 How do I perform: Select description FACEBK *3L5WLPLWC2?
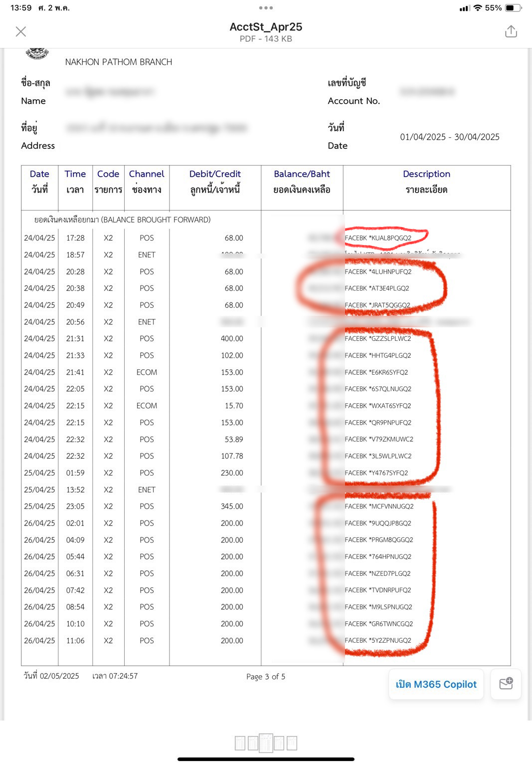tap(378, 456)
